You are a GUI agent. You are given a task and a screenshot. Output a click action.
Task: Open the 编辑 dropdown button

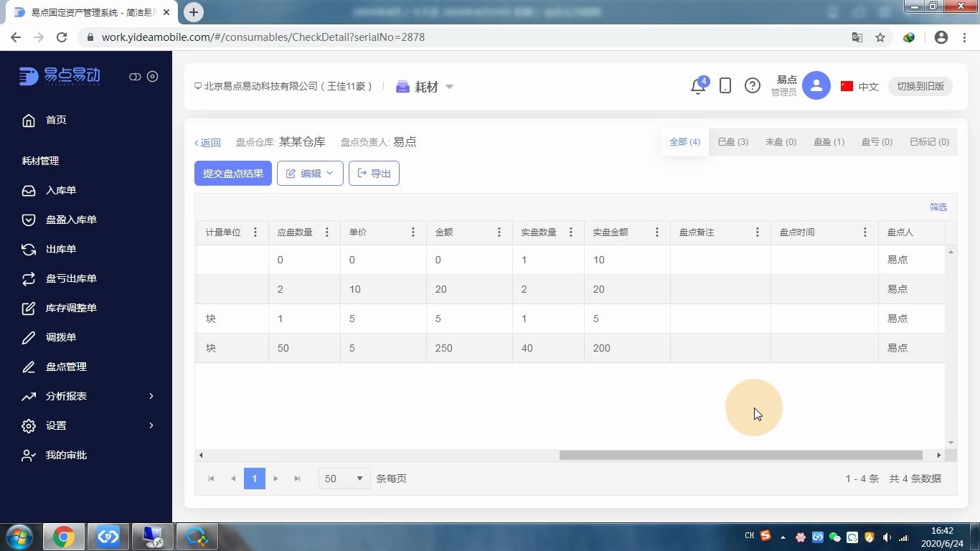(x=310, y=173)
